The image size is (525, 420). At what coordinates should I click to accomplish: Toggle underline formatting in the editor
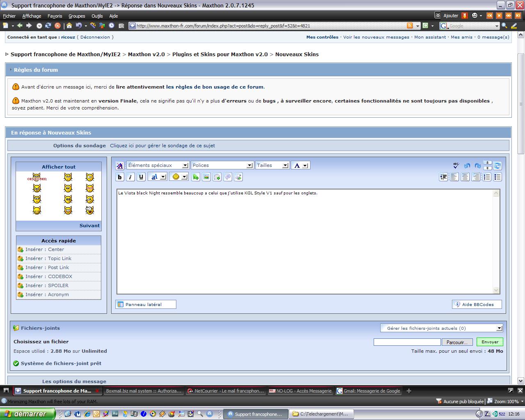[141, 177]
